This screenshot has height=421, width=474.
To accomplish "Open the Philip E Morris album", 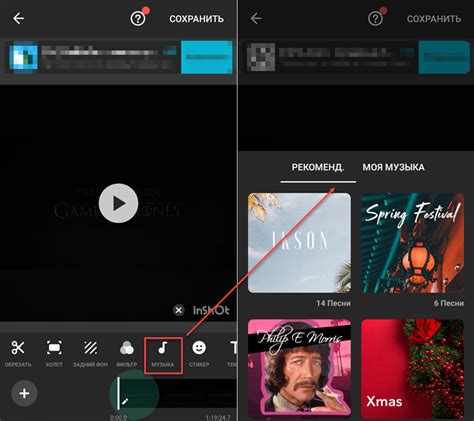I will coord(299,368).
